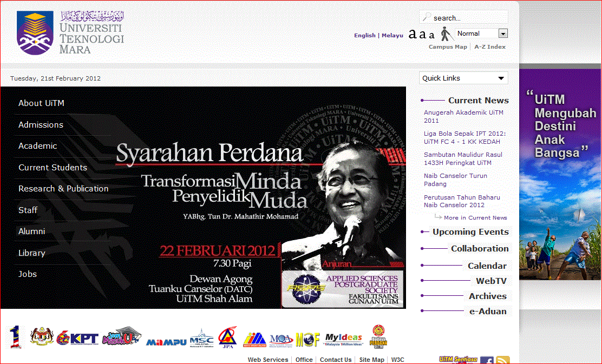Open the Normal display mode dropdown
This screenshot has height=364, width=602.
pos(481,34)
